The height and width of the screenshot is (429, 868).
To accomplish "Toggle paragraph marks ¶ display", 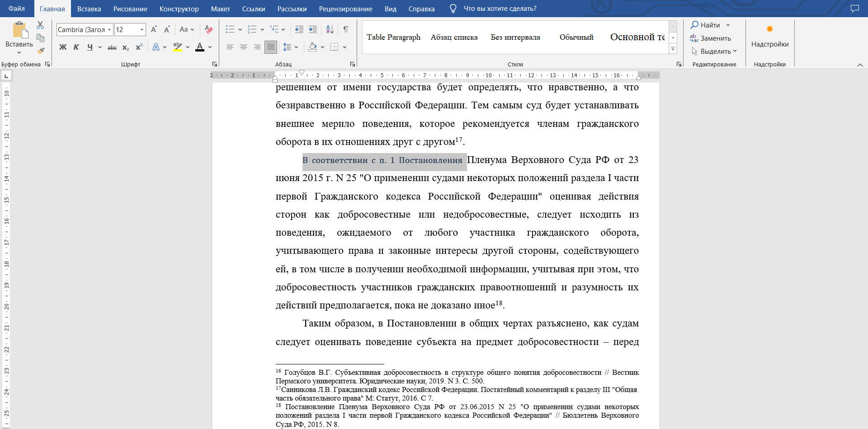I will coord(346,29).
